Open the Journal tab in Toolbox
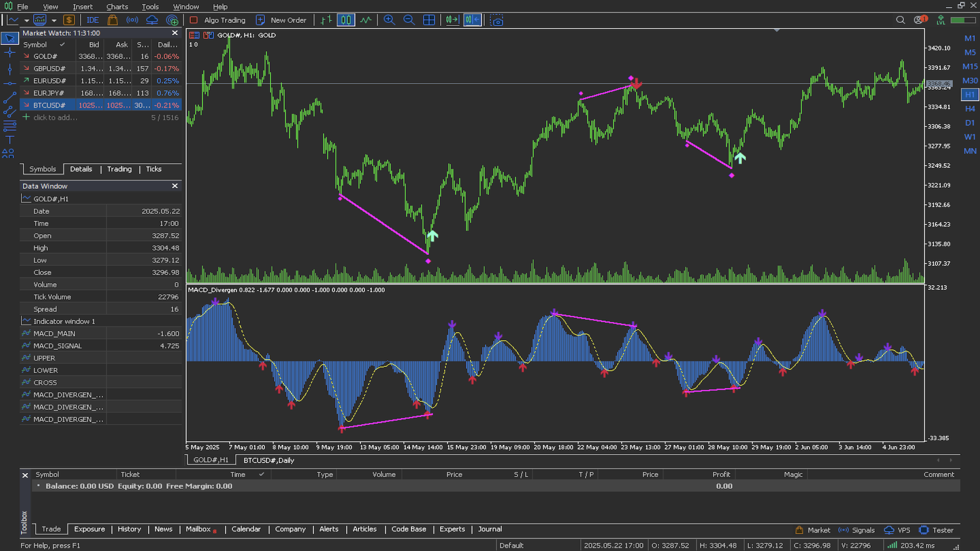Screen dimensions: 980x551 (490, 529)
